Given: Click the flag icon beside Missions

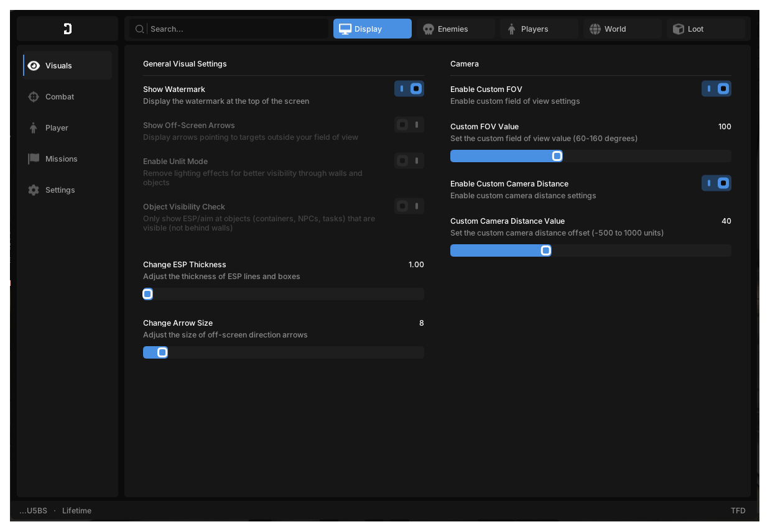Looking at the screenshot, I should (34, 159).
